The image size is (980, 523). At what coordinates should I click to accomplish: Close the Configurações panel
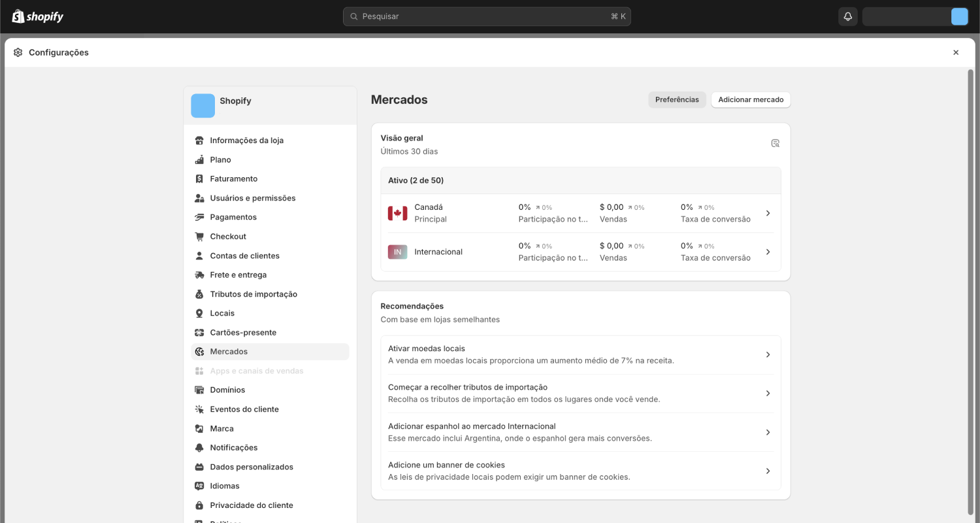click(x=956, y=52)
